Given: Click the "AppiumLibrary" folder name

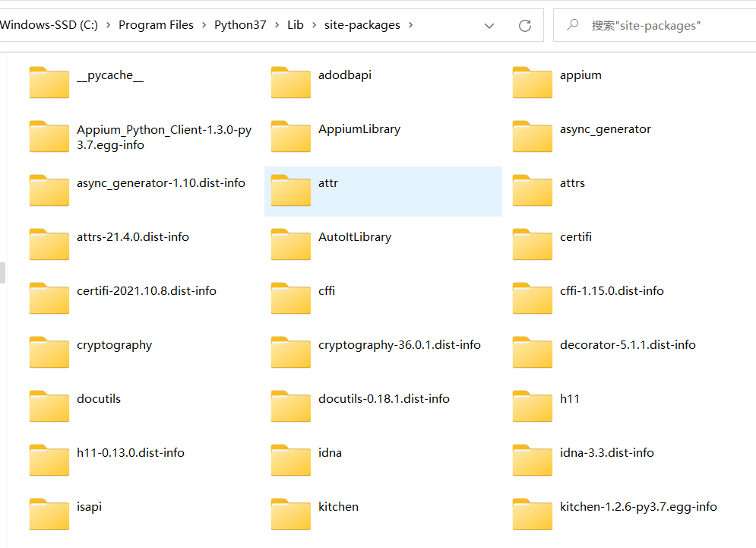Looking at the screenshot, I should 359,129.
